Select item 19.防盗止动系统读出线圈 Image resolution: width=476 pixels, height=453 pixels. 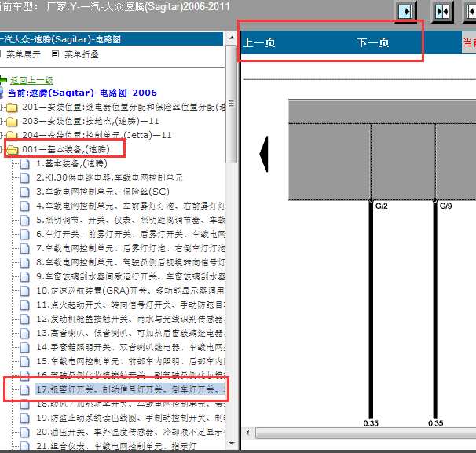pyautogui.click(x=130, y=418)
